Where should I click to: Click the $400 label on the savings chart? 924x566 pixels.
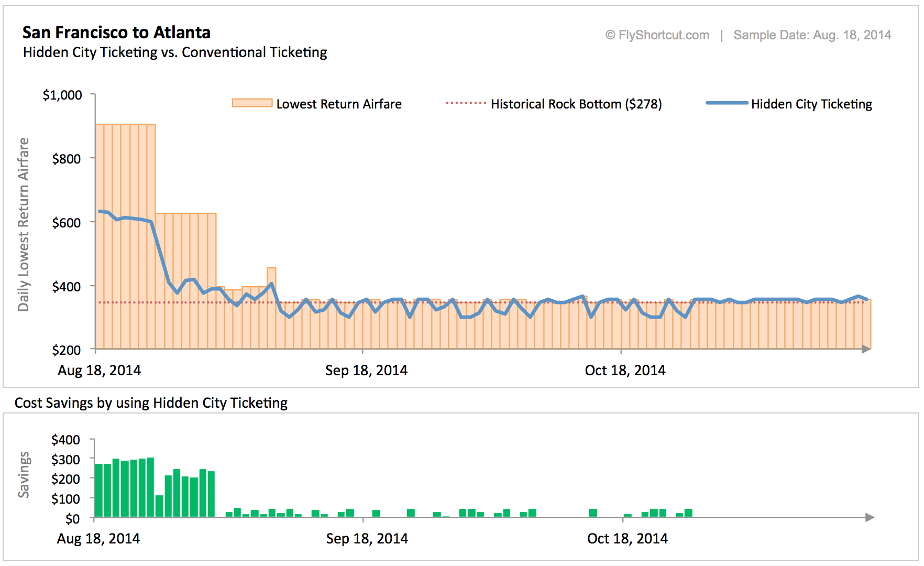tap(65, 440)
